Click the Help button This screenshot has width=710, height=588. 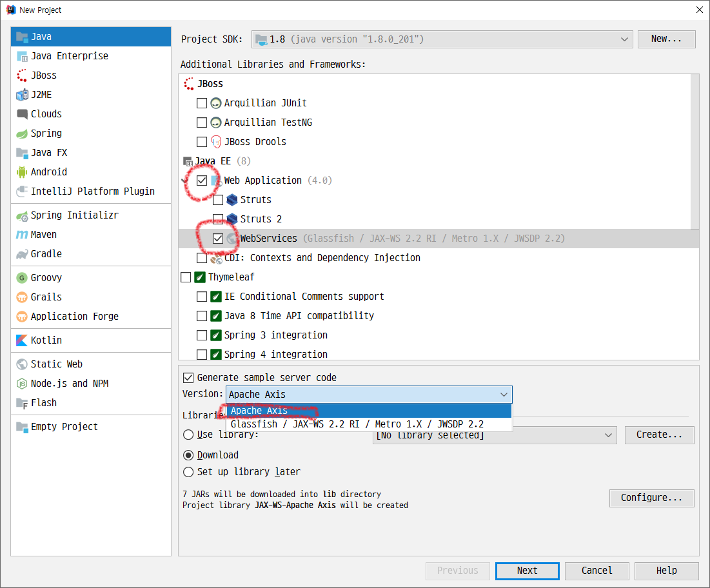tap(667, 571)
